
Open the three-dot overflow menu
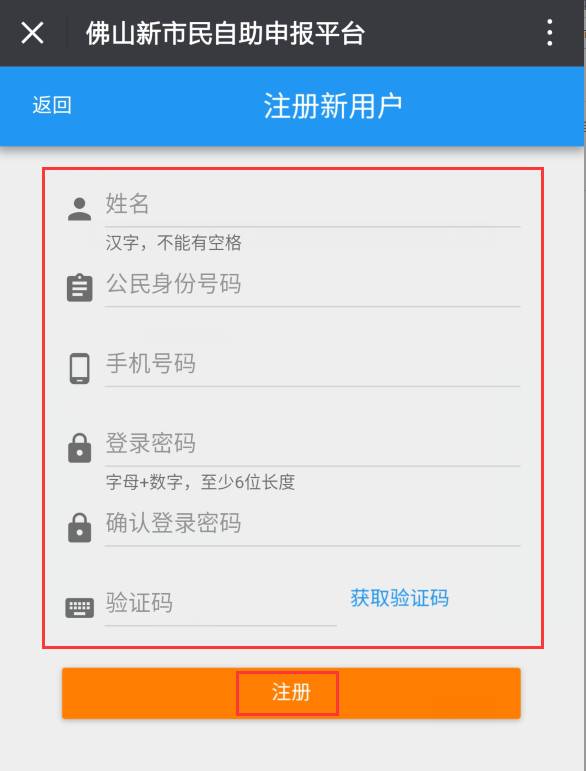tap(550, 33)
